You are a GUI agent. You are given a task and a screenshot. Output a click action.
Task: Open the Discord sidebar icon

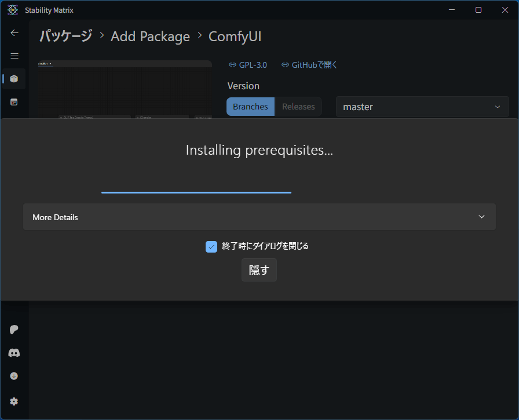coord(14,353)
